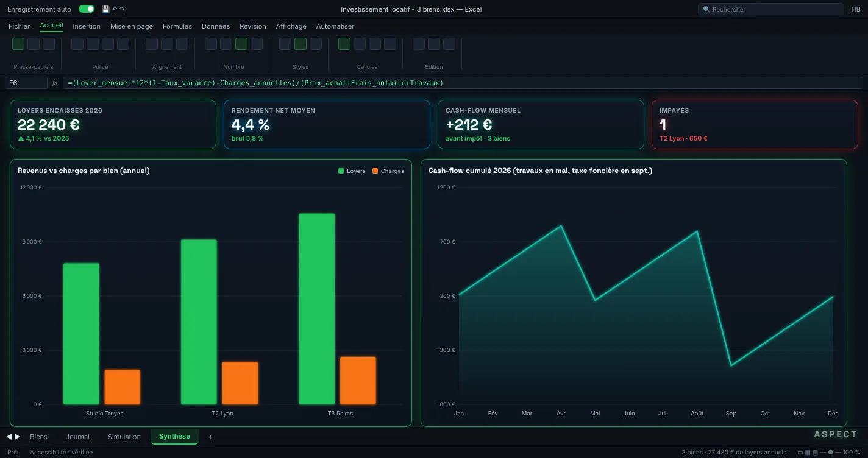Open the HB account avatar
The height and width of the screenshot is (458, 868).
[856, 9]
